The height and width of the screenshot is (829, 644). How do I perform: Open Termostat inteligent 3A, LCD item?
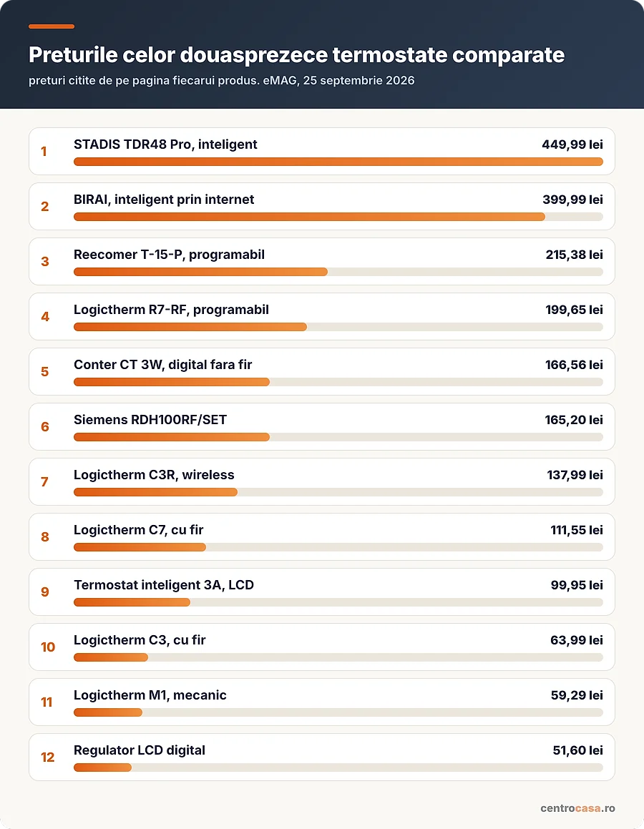click(x=321, y=592)
